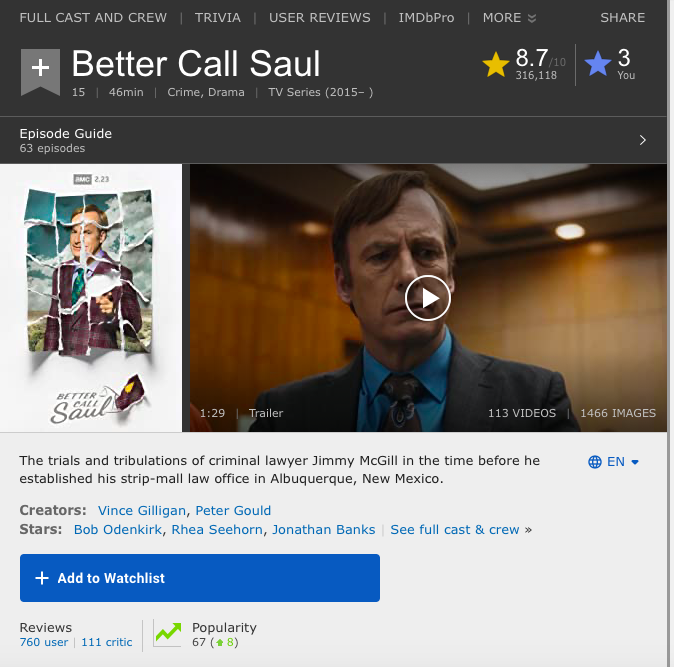
Task: Click the green popularity trend icon
Action: click(x=168, y=634)
